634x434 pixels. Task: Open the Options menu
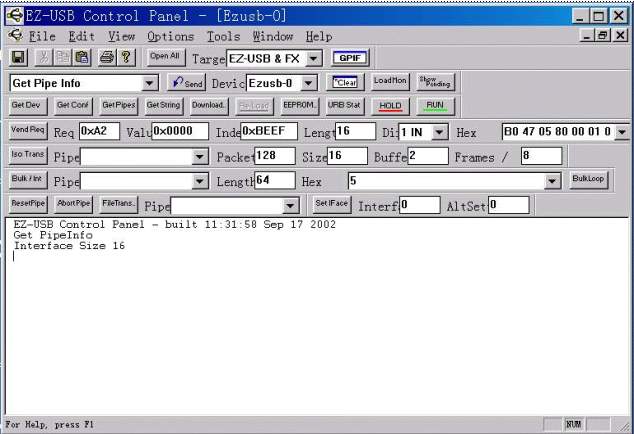click(x=170, y=36)
